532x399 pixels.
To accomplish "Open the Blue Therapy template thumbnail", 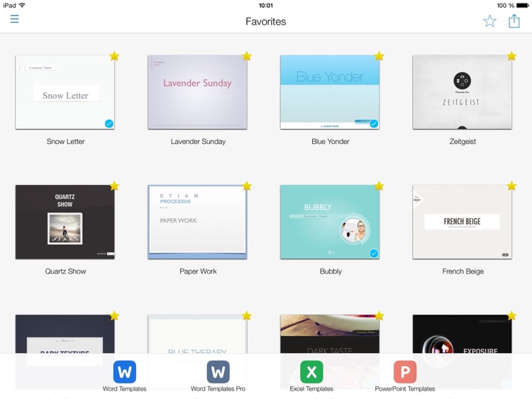I will click(197, 335).
